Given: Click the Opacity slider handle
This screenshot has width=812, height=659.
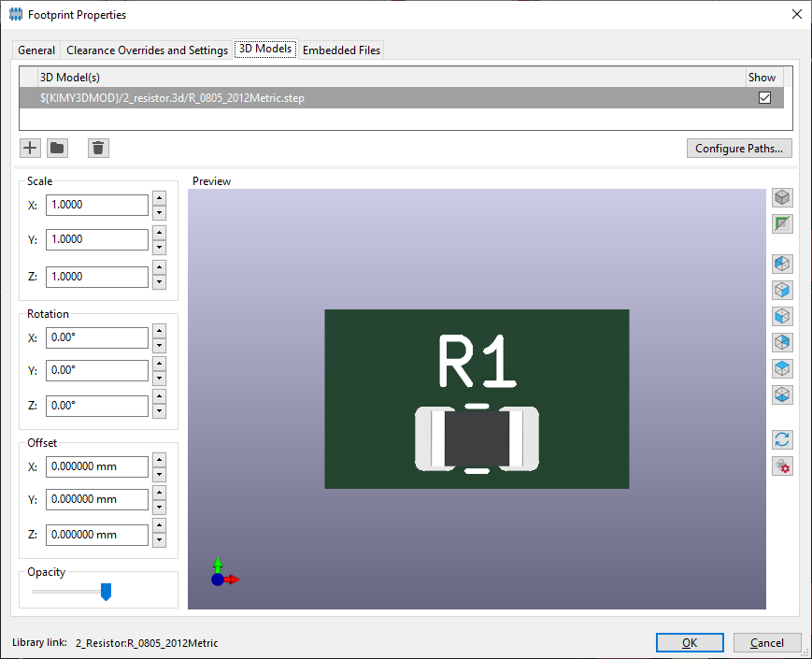Looking at the screenshot, I should 106,592.
